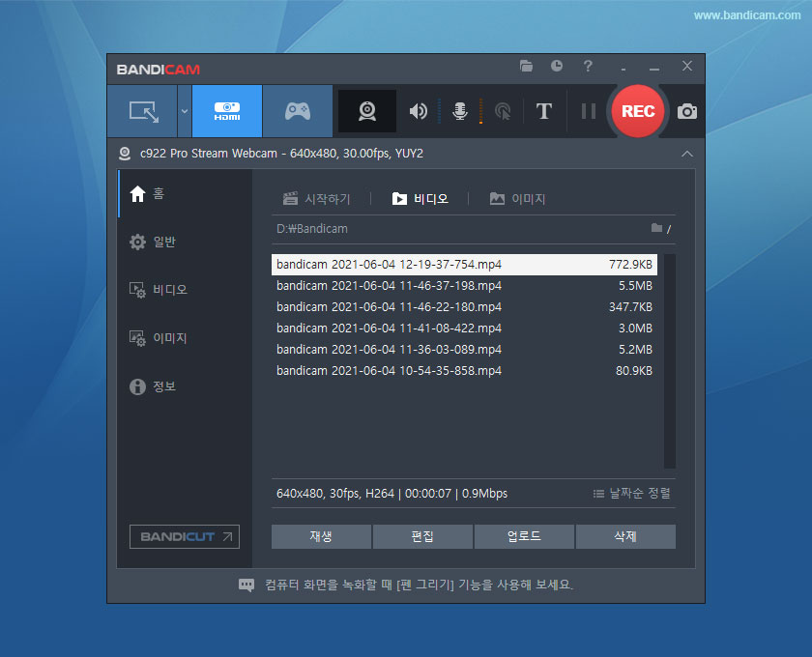This screenshot has height=657, width=812.
Task: Click the tip message speech bubble icon
Action: pyautogui.click(x=246, y=586)
